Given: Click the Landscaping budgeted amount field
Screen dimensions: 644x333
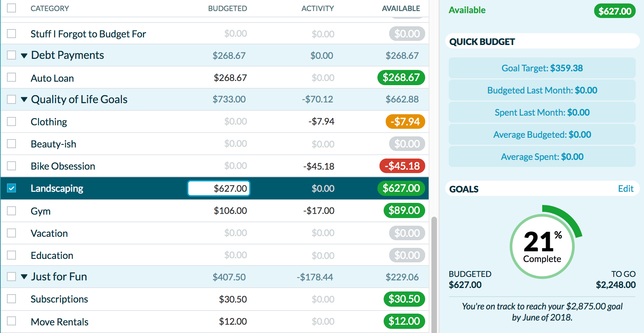Looking at the screenshot, I should (219, 188).
